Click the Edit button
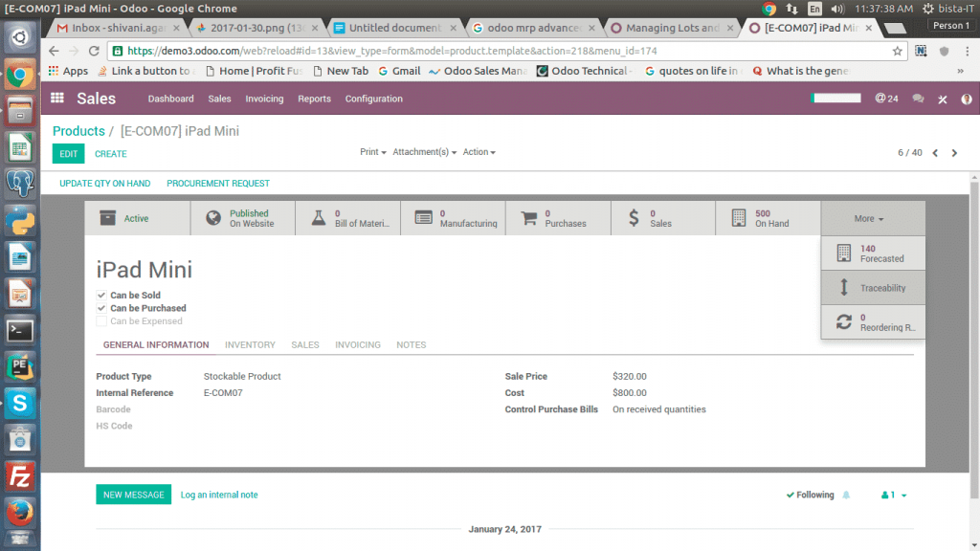Image resolution: width=980 pixels, height=551 pixels. (x=68, y=153)
